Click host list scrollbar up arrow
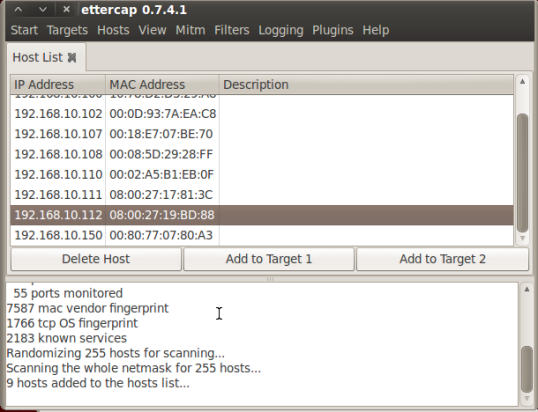This screenshot has width=538, height=412. tap(522, 82)
